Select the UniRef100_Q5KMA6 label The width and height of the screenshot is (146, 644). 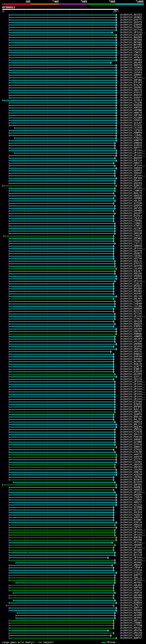[x=131, y=344]
